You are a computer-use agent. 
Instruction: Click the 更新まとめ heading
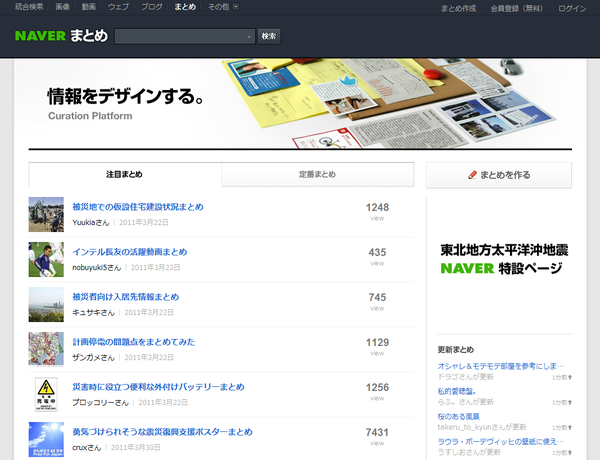point(456,349)
